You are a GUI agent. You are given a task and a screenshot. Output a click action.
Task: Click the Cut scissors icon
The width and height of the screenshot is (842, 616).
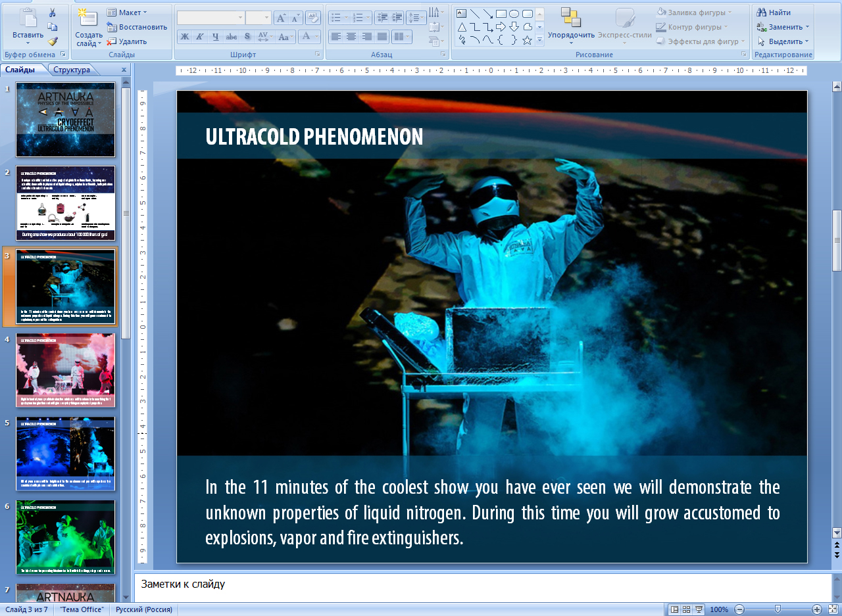tap(53, 12)
